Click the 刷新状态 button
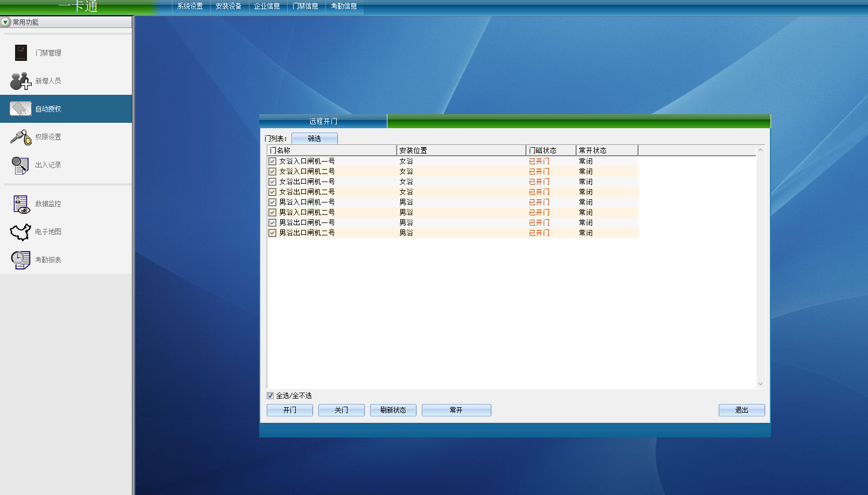The height and width of the screenshot is (495, 868). pyautogui.click(x=393, y=410)
